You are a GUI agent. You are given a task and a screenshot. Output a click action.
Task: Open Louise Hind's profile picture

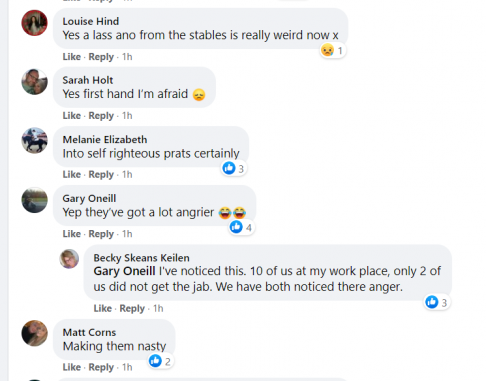(34, 23)
